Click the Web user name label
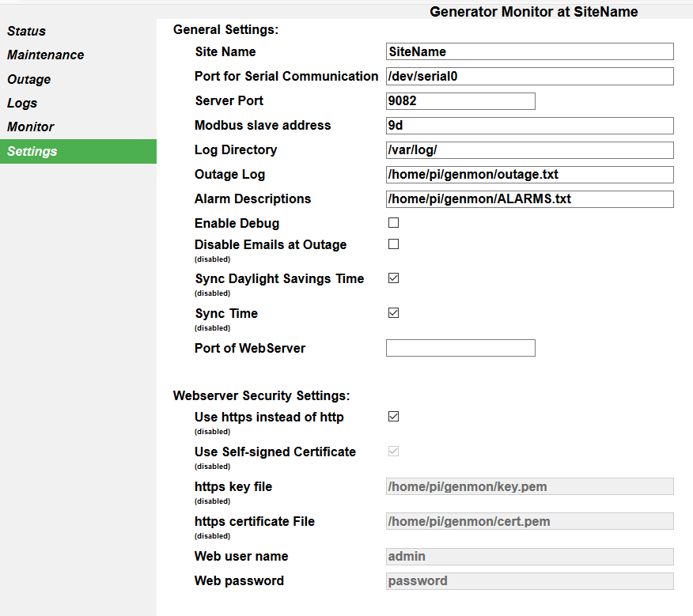The height and width of the screenshot is (616, 693). point(241,557)
